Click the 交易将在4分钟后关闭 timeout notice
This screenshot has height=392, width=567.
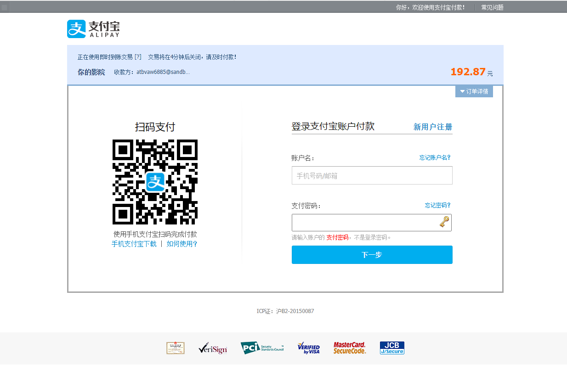[x=192, y=57]
